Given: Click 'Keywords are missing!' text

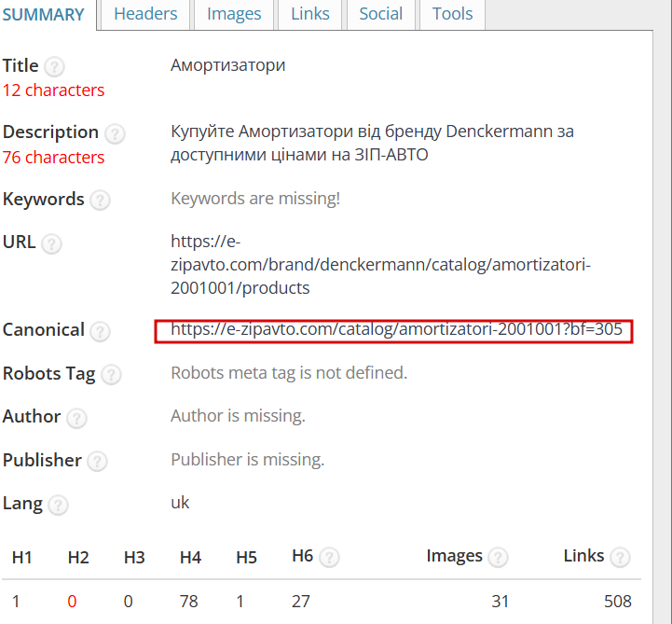Looking at the screenshot, I should point(255,199).
